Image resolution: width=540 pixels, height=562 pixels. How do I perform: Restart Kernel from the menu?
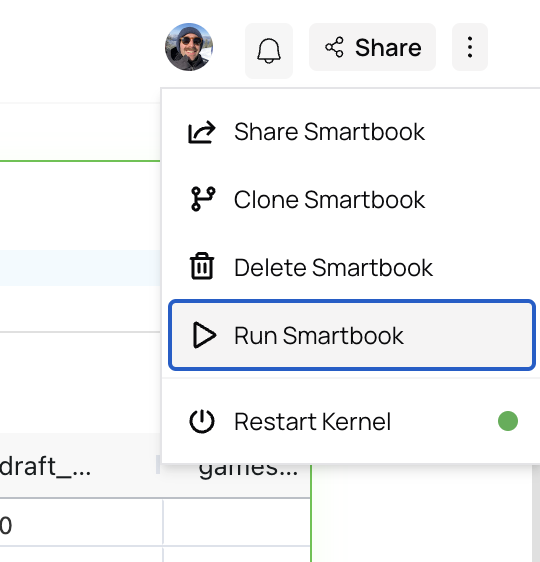click(352, 421)
